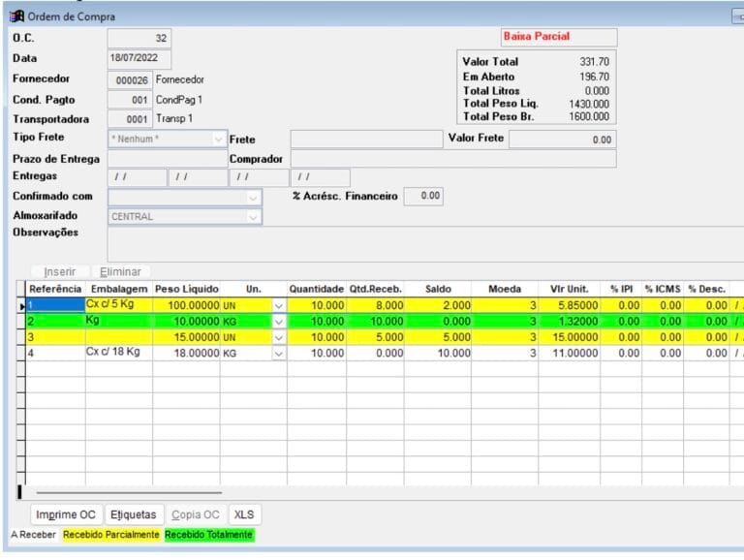
Task: Click Qtd.Receb. cell 8.000
Action: pos(375,305)
